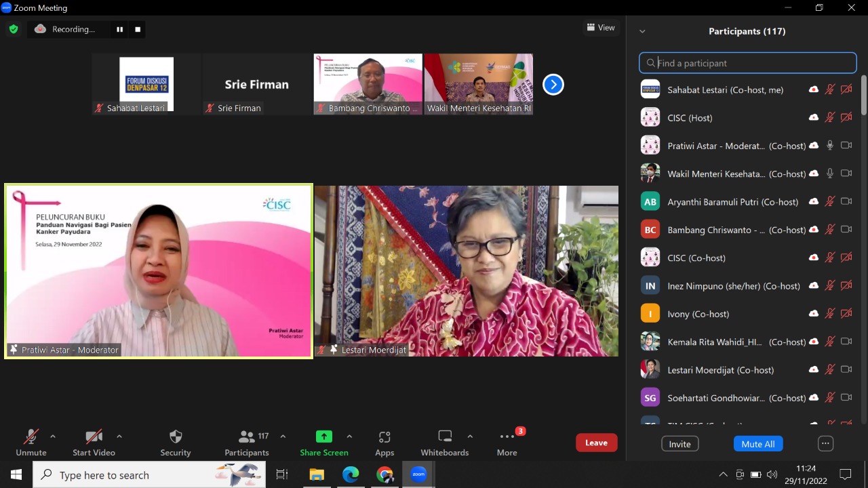Start your video camera

(94, 443)
